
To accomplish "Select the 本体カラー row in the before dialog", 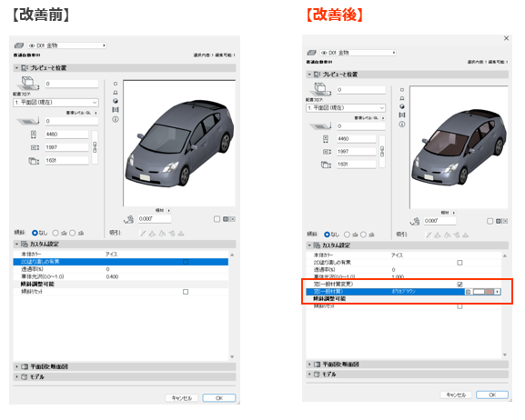I will click(x=121, y=255).
